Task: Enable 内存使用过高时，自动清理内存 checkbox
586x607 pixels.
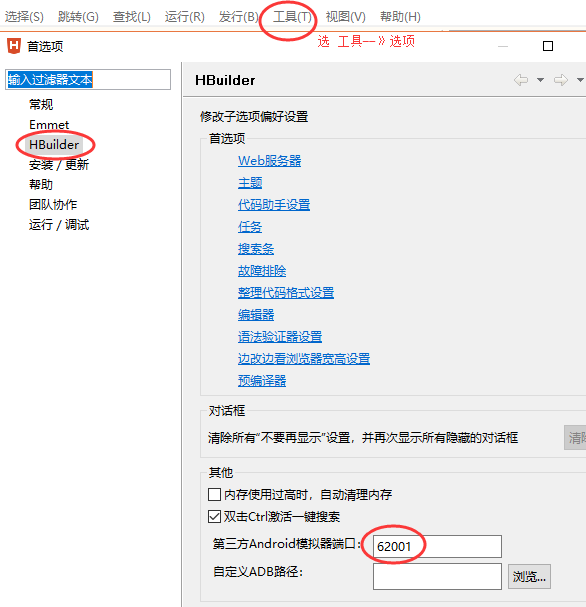Action: point(214,494)
